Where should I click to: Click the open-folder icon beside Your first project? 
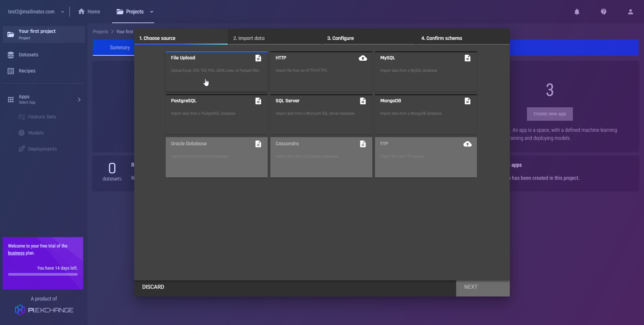pyautogui.click(x=11, y=35)
